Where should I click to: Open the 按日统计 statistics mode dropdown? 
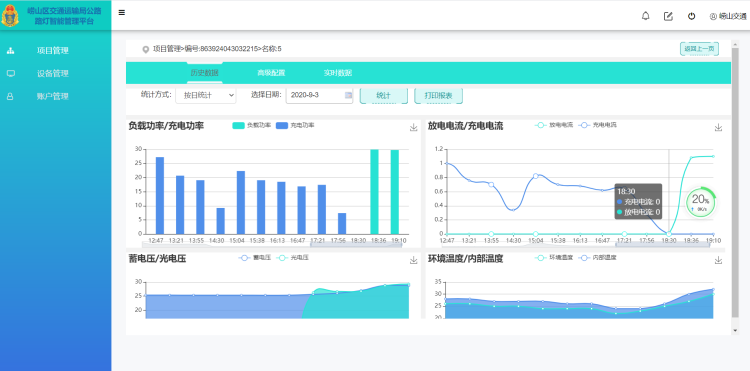click(x=206, y=96)
